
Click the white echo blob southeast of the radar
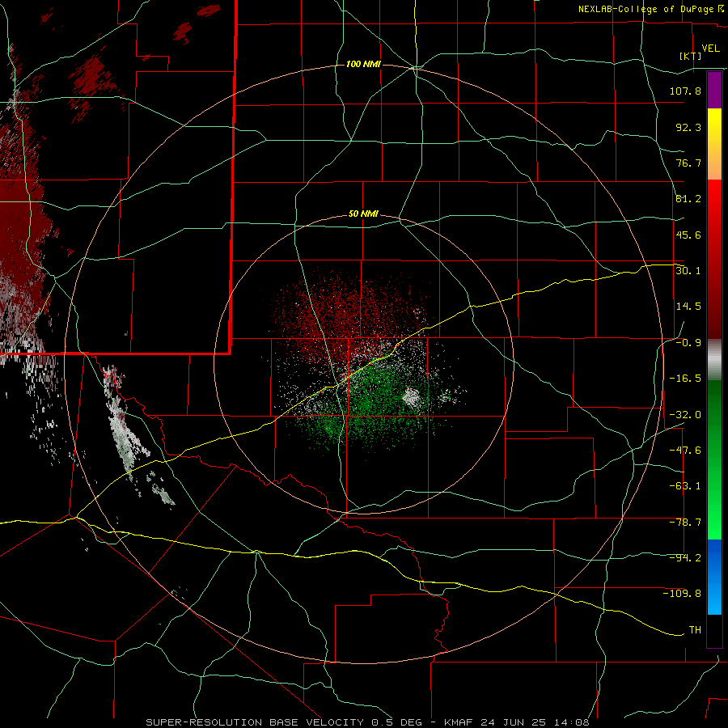pos(412,397)
